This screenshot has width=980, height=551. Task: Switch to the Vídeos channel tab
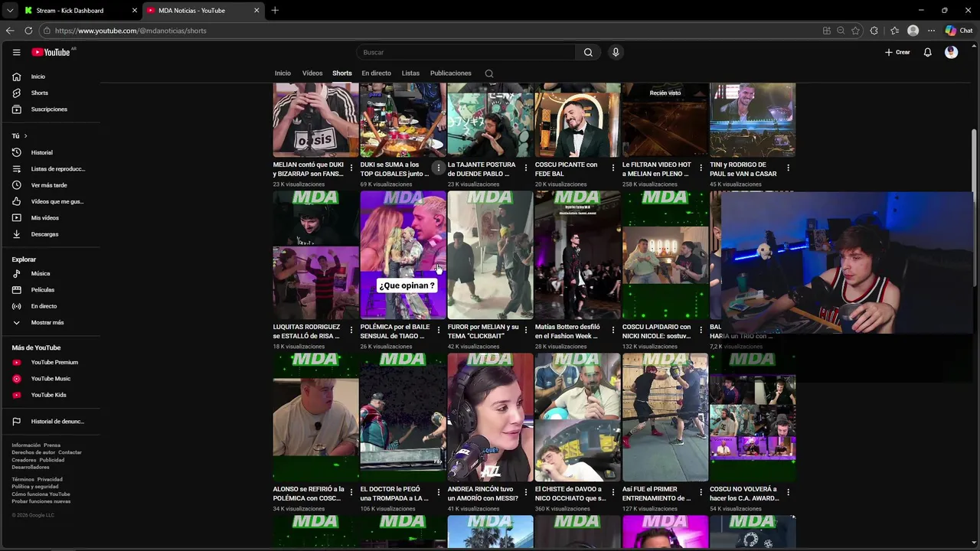(x=312, y=73)
